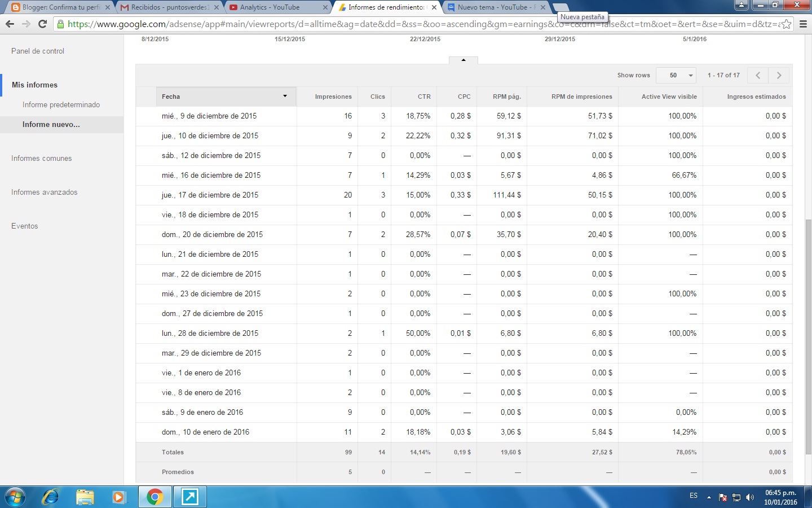Open Eventos in the sidebar

(25, 226)
